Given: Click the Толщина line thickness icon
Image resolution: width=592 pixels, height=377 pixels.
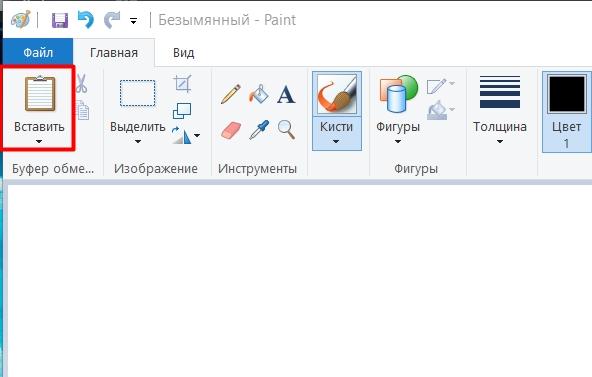Looking at the screenshot, I should [x=500, y=92].
